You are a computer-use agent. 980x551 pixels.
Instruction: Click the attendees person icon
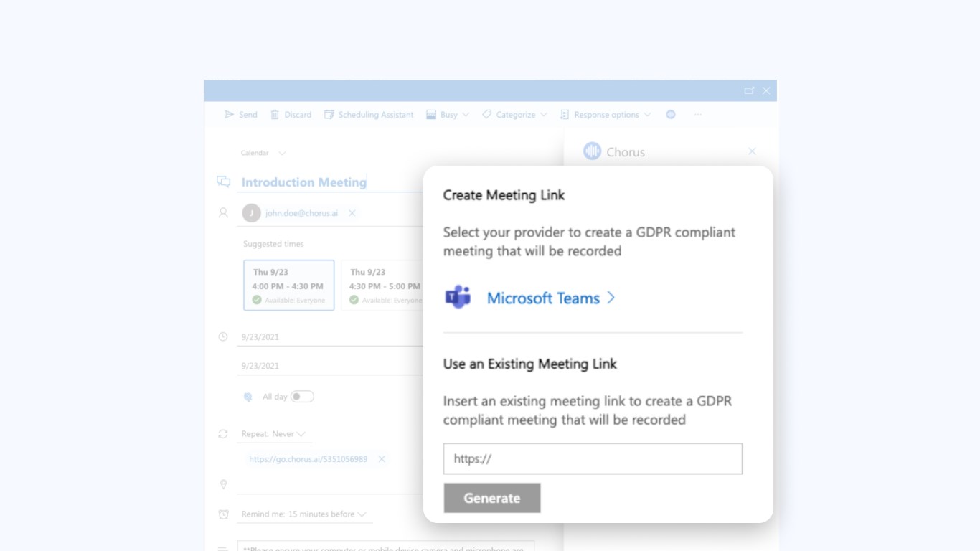(x=223, y=213)
